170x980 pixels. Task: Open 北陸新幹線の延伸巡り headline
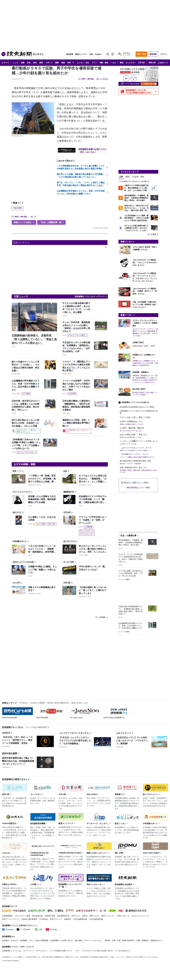tap(34, 339)
